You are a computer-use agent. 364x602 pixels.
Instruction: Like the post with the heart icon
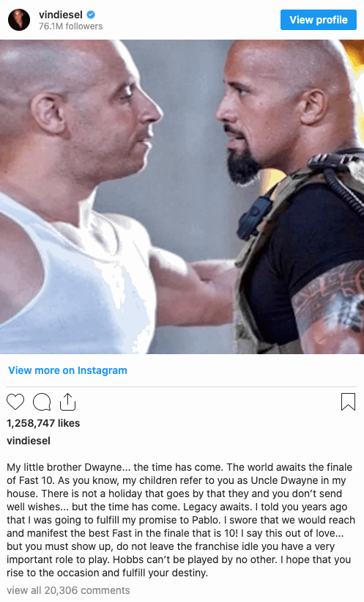(15, 402)
